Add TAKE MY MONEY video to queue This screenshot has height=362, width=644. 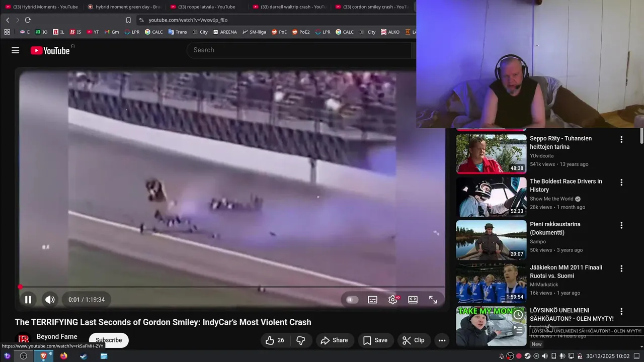518,330
